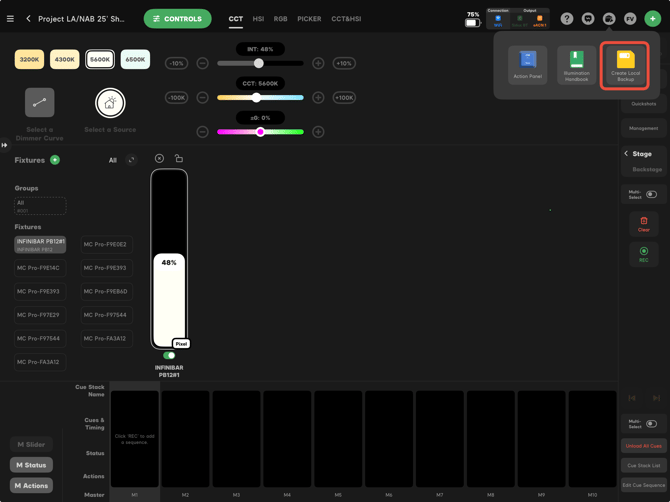Click Create Local Backup
The height and width of the screenshot is (502, 670).
[x=625, y=65]
